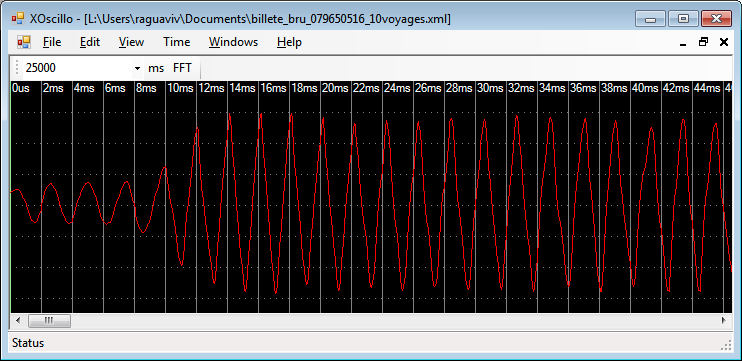742x363 pixels.
Task: Click the 30ms time marker
Action: click(490, 88)
